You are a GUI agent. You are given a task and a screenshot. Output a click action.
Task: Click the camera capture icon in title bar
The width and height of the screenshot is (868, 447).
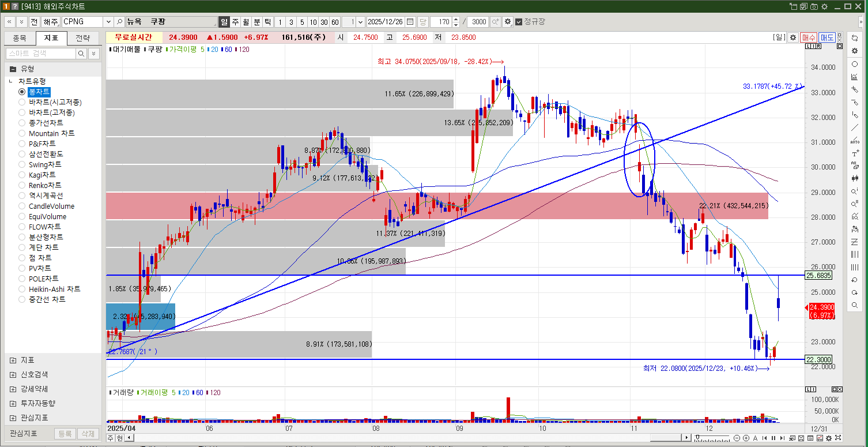[x=814, y=6]
